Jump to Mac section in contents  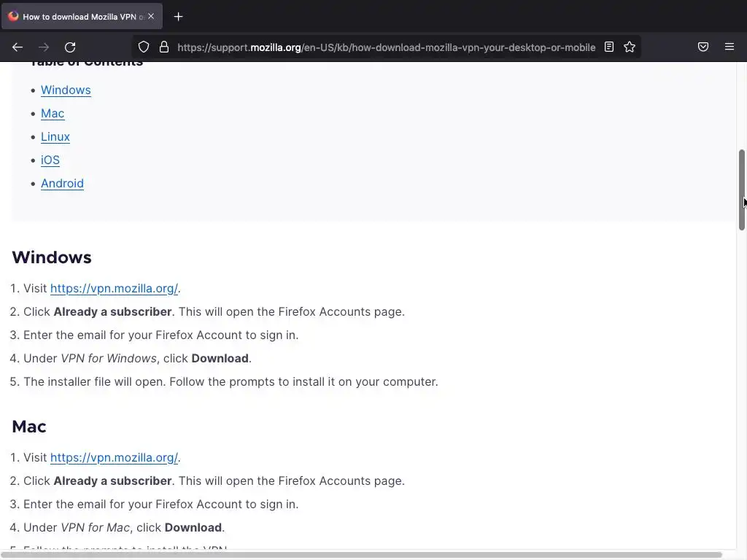53,113
